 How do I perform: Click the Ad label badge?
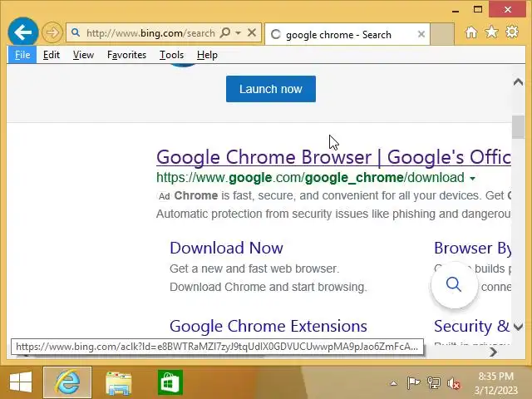click(x=165, y=196)
